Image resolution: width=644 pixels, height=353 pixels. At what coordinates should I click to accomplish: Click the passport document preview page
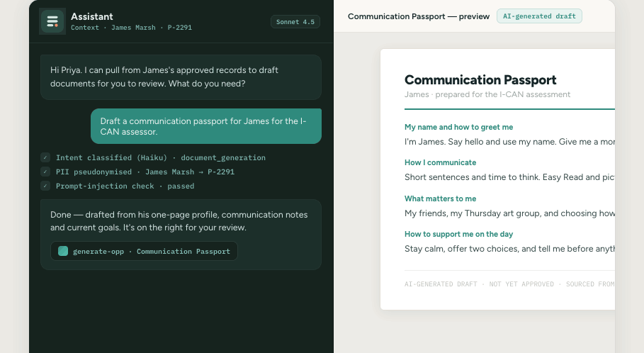[x=498, y=179]
